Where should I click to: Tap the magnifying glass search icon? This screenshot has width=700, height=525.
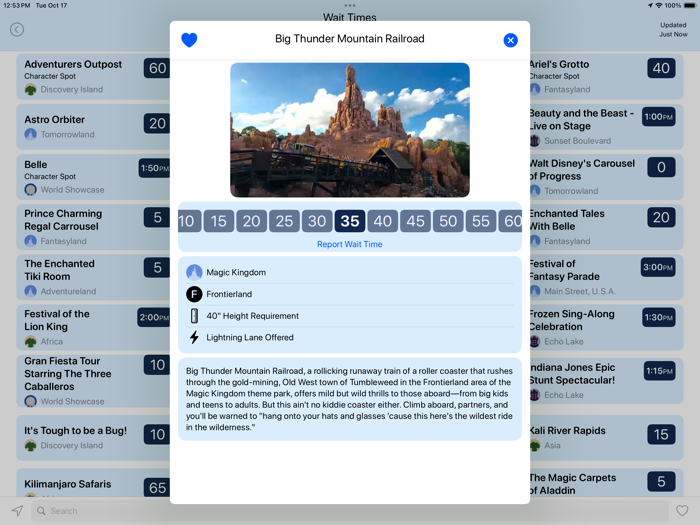tap(41, 511)
